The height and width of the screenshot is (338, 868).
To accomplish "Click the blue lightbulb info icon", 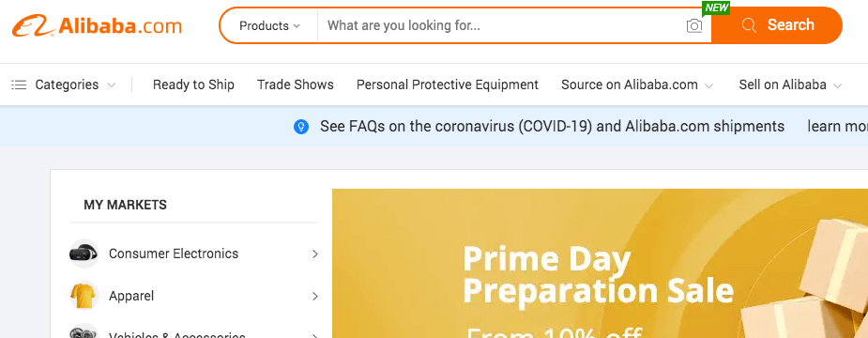I will [301, 127].
